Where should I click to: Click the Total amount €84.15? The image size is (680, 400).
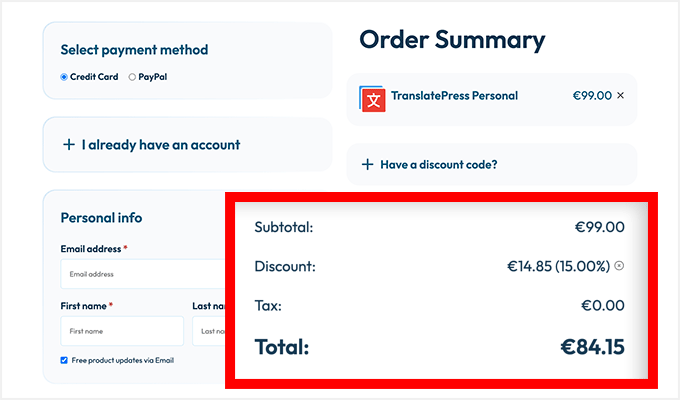point(592,348)
